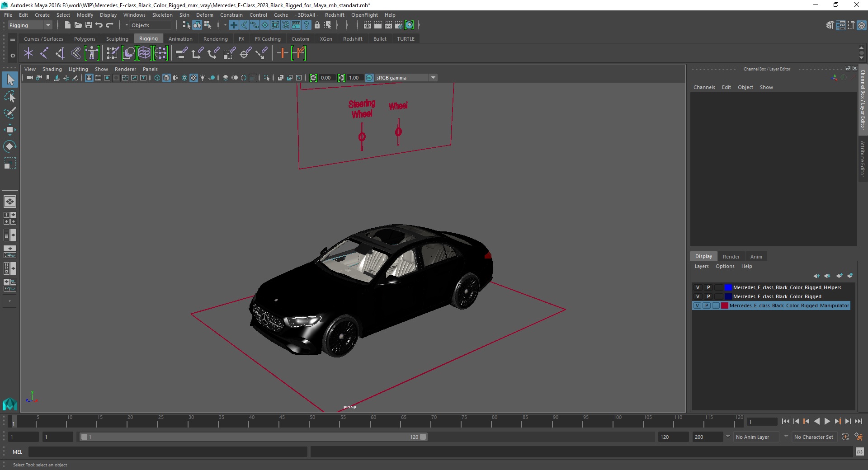Open the Constrain menu

point(231,15)
